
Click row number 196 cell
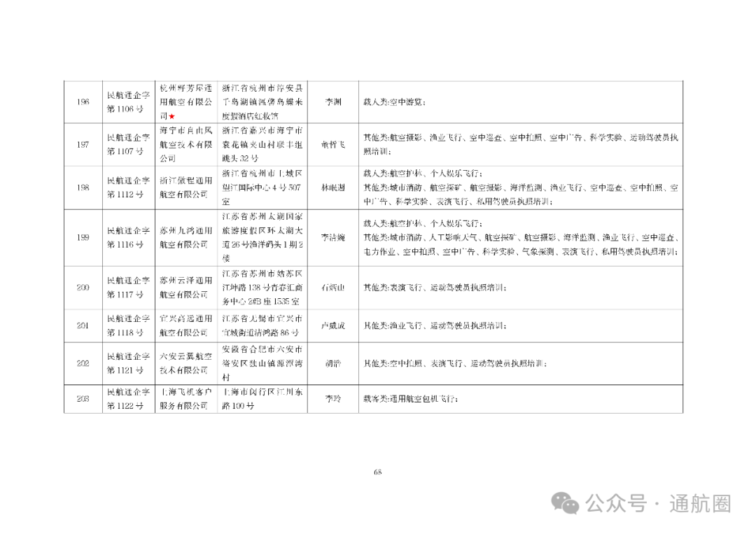[83, 101]
